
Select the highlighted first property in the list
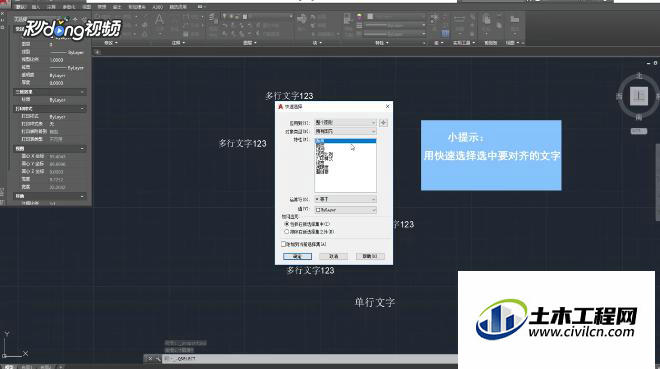345,141
